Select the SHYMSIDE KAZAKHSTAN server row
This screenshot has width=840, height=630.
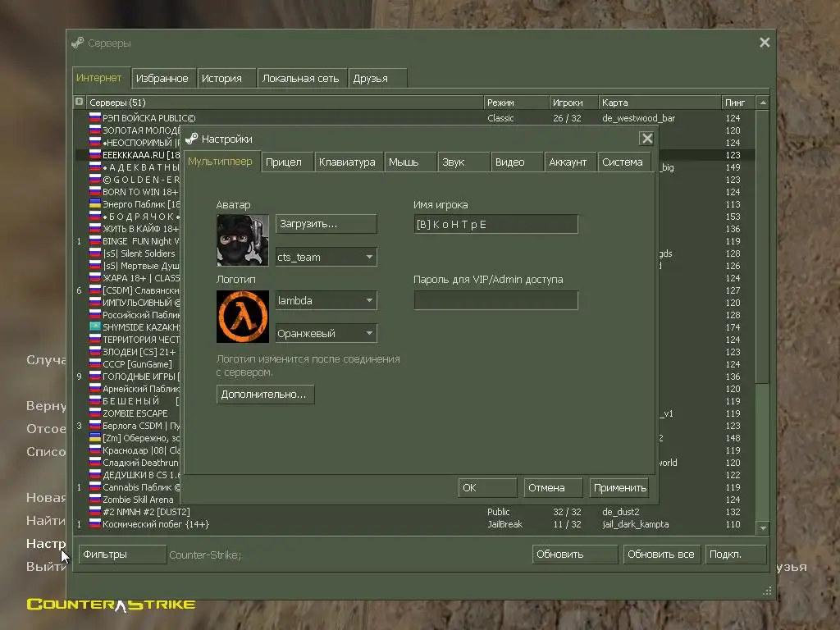point(141,326)
